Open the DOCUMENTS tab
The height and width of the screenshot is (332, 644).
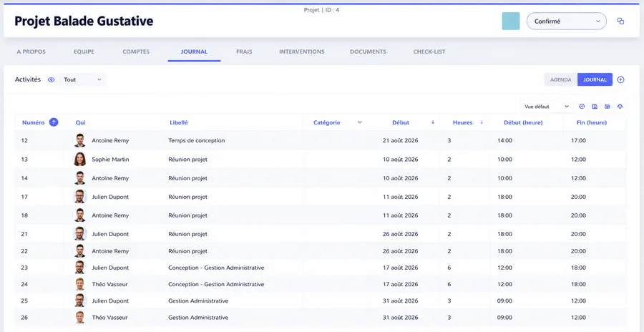tap(368, 52)
